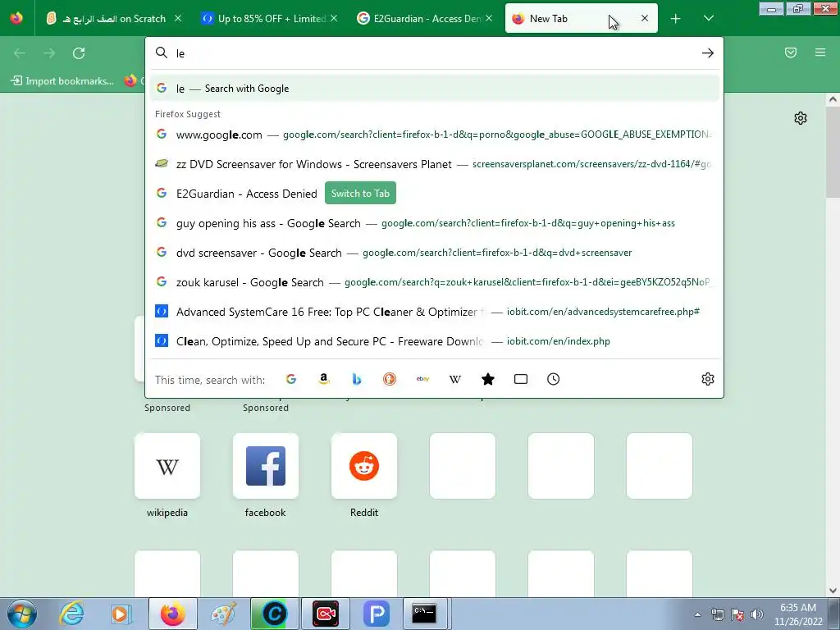Click the Go arrow in the address bar

pos(708,53)
